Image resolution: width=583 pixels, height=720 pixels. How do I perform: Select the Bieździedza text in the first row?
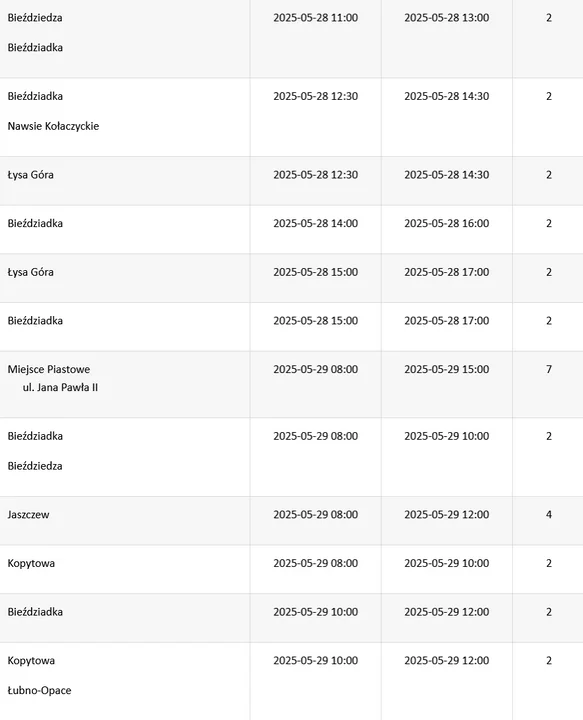pos(35,18)
